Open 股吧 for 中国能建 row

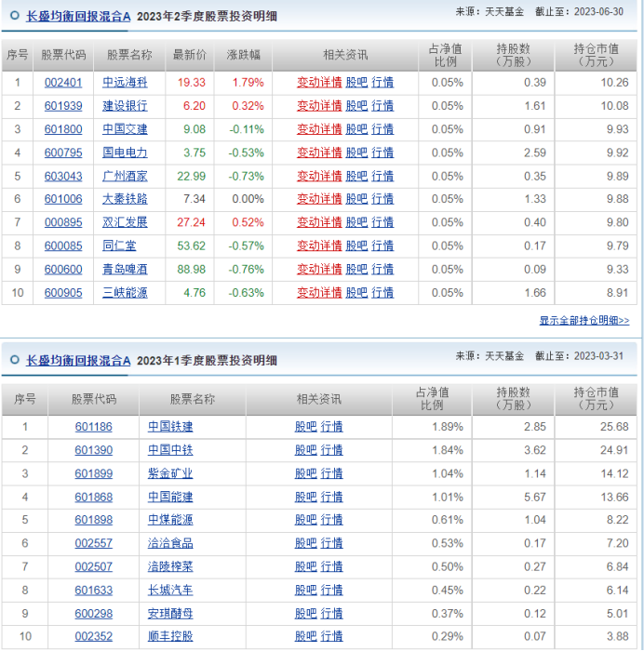click(306, 498)
